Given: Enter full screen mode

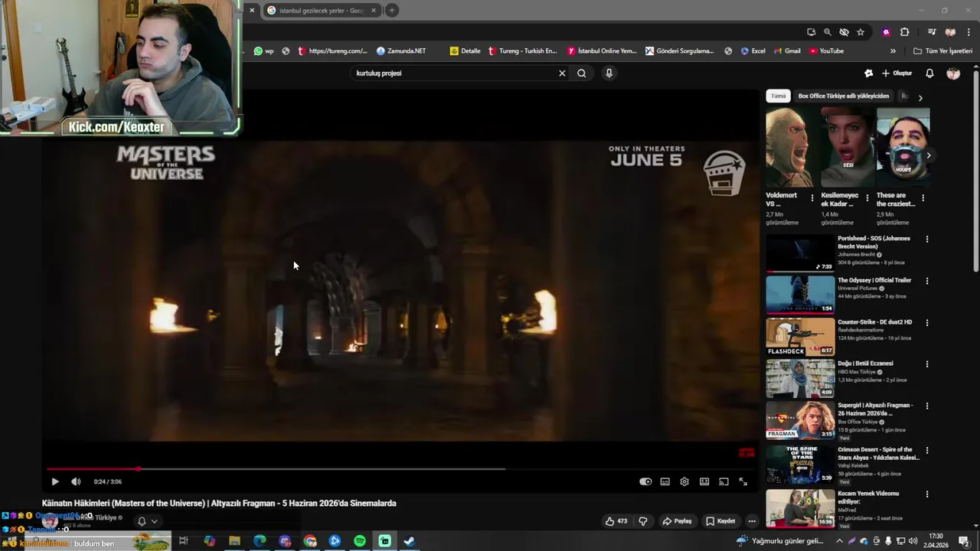Looking at the screenshot, I should 743,481.
